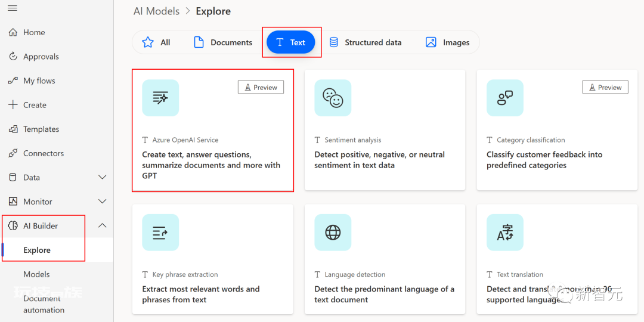Click the Text translation icon
Screen dimensions: 644x322
click(505, 233)
